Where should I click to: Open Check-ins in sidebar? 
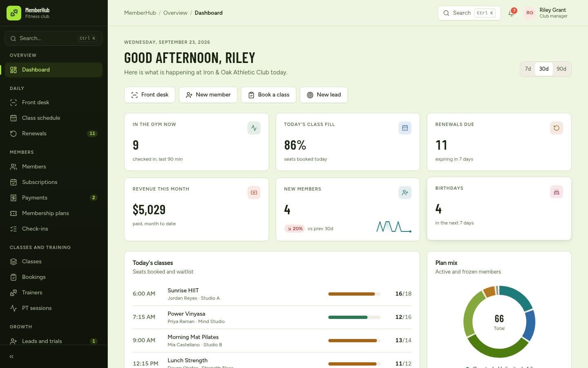click(53, 229)
